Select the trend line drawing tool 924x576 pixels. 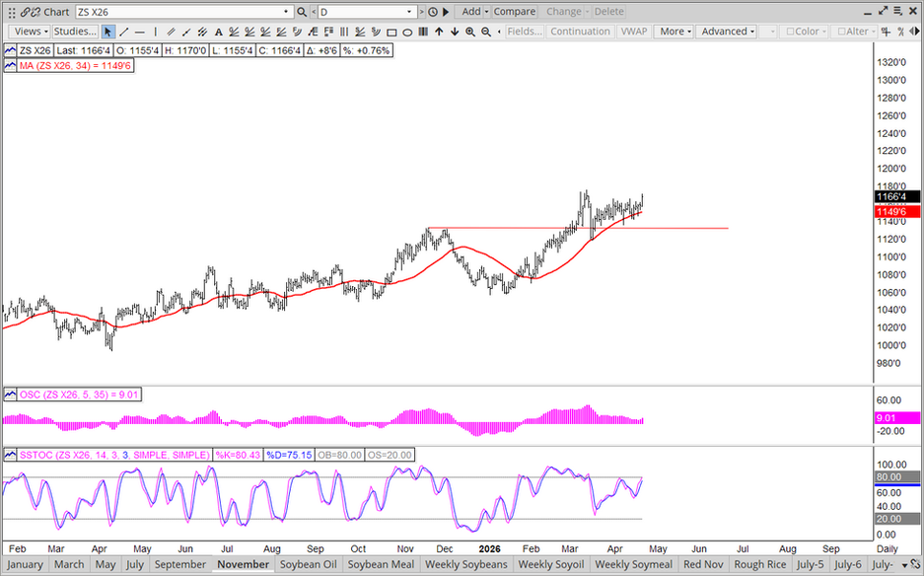click(x=123, y=32)
